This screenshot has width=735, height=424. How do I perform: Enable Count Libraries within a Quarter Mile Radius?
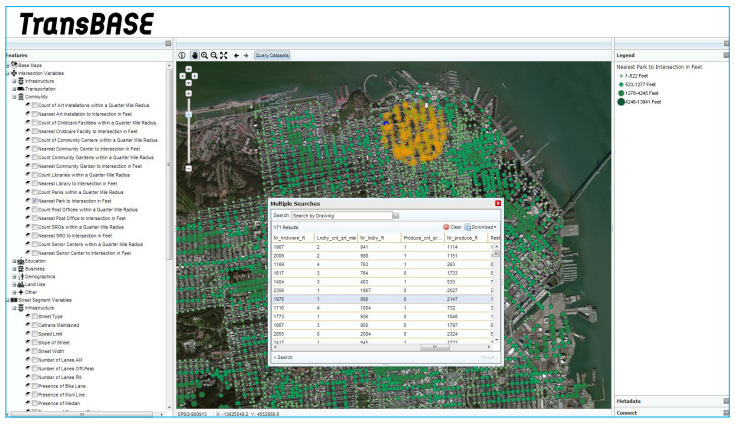pos(35,174)
